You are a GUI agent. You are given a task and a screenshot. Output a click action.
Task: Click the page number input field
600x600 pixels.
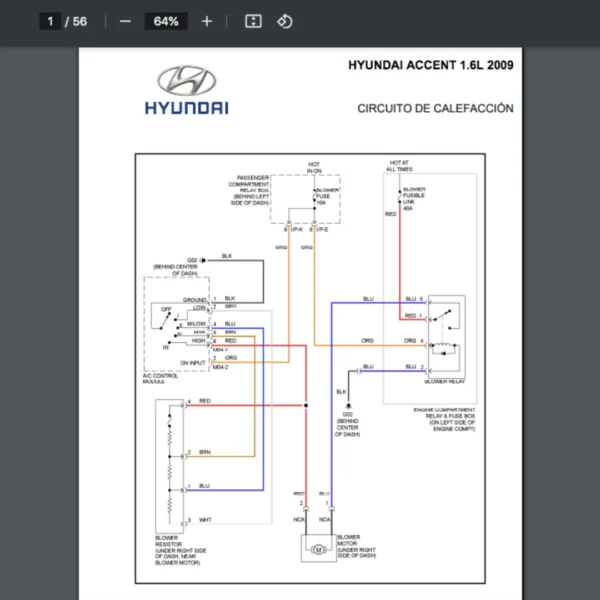coord(49,21)
